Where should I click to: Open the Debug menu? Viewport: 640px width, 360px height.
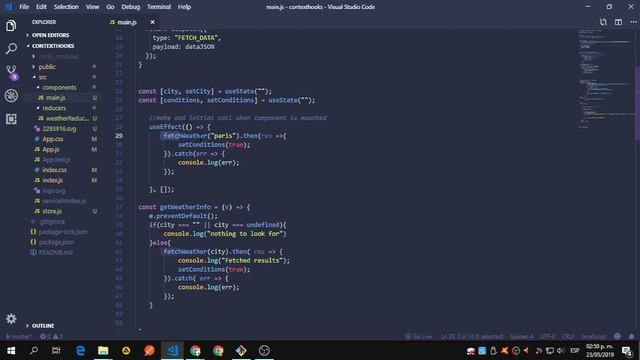[131, 7]
